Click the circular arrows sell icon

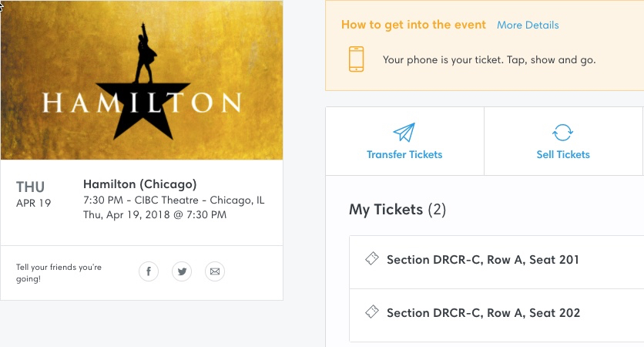[563, 132]
